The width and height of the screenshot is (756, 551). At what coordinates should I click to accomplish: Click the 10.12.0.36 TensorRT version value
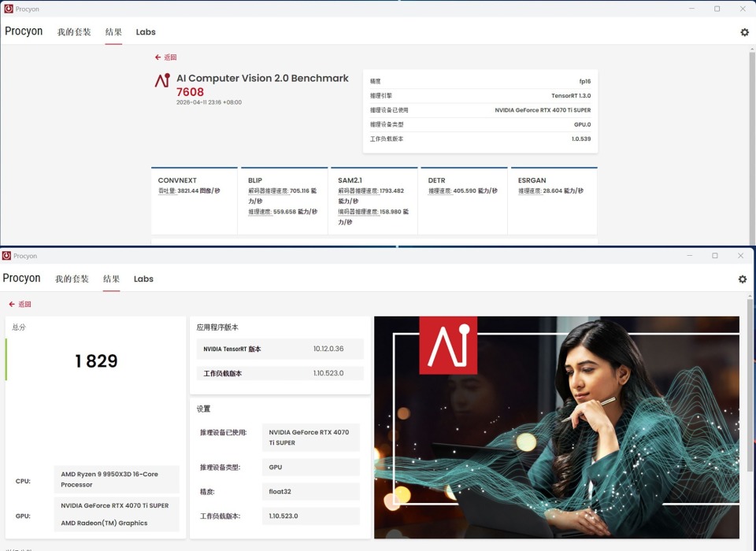pos(328,349)
